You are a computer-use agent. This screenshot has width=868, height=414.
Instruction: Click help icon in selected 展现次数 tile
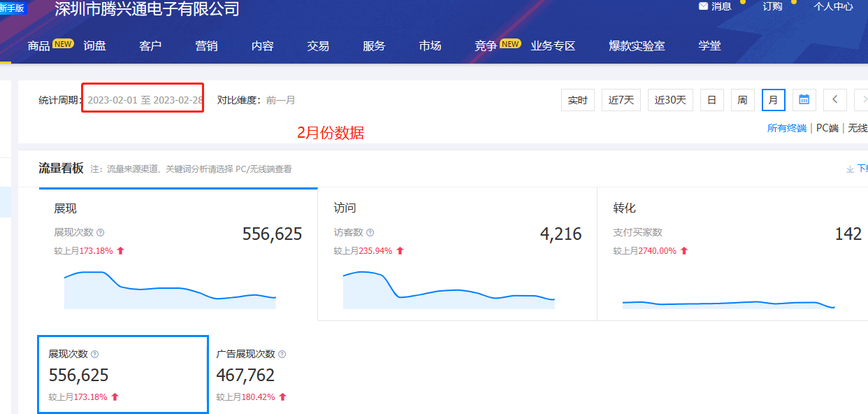click(95, 355)
